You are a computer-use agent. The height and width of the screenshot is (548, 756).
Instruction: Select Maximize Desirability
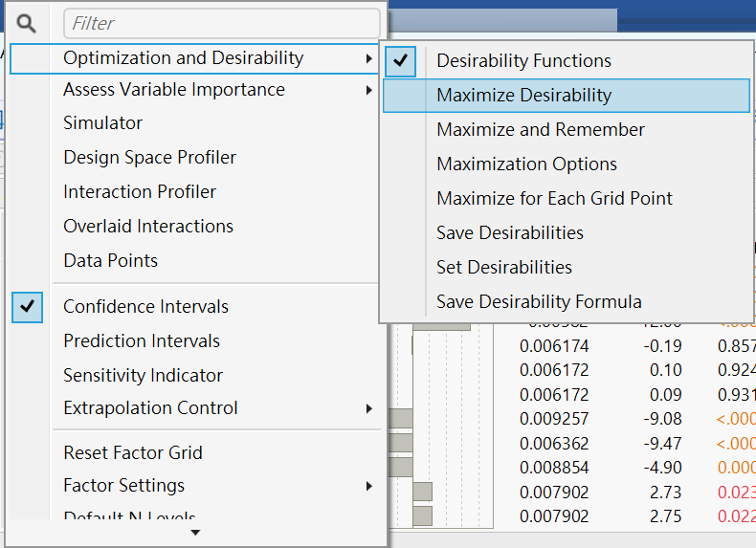click(x=523, y=96)
